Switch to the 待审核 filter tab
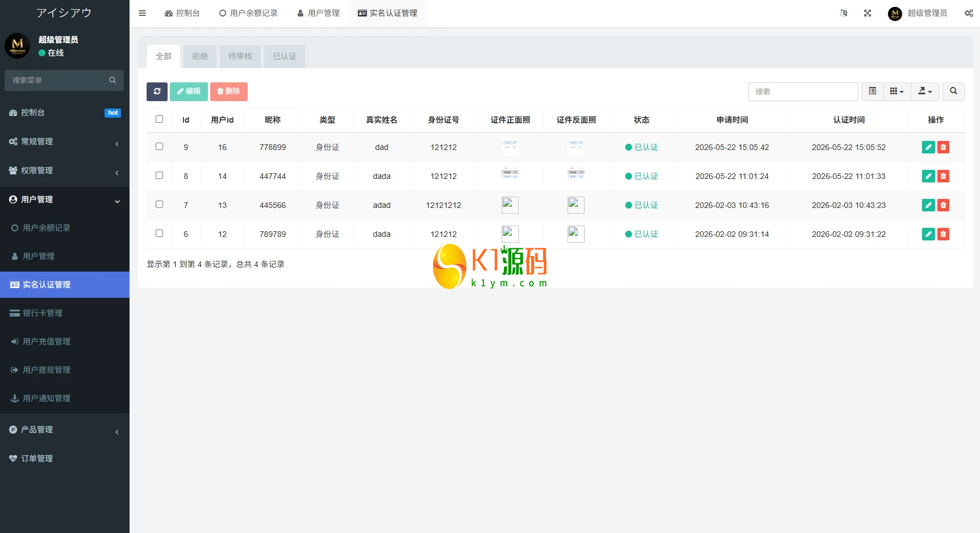The width and height of the screenshot is (980, 533). tap(240, 56)
